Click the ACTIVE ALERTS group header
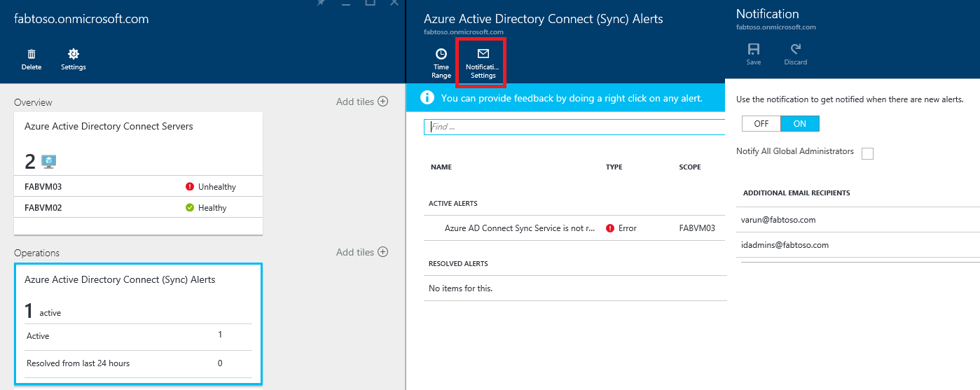The height and width of the screenshot is (390, 980). [x=453, y=204]
